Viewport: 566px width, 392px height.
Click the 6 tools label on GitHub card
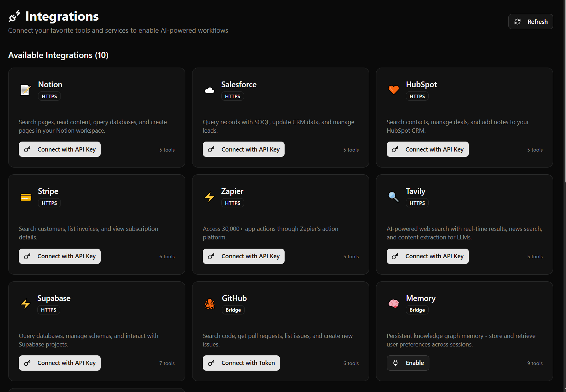[351, 363]
